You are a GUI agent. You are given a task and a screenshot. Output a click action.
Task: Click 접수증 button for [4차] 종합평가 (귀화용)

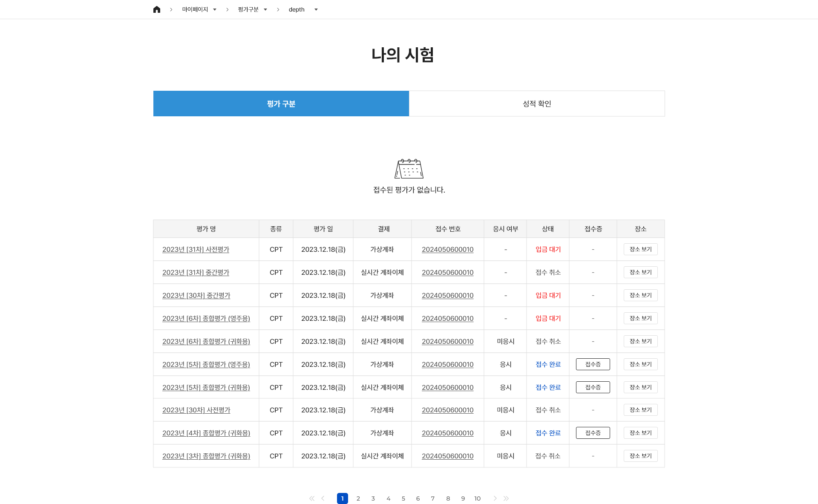pos(593,433)
